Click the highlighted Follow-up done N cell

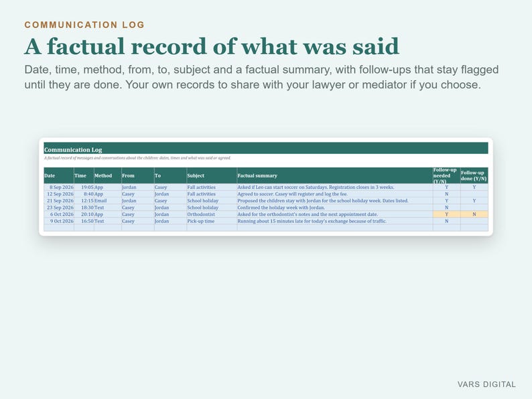(x=474, y=214)
